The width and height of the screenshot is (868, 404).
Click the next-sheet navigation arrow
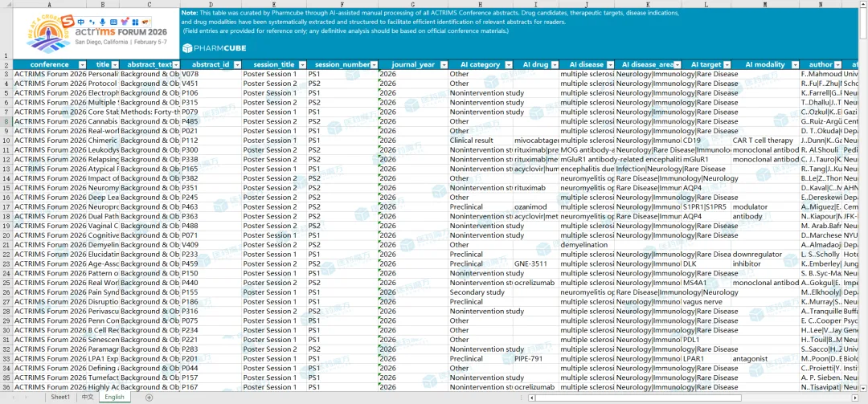[x=27, y=398]
